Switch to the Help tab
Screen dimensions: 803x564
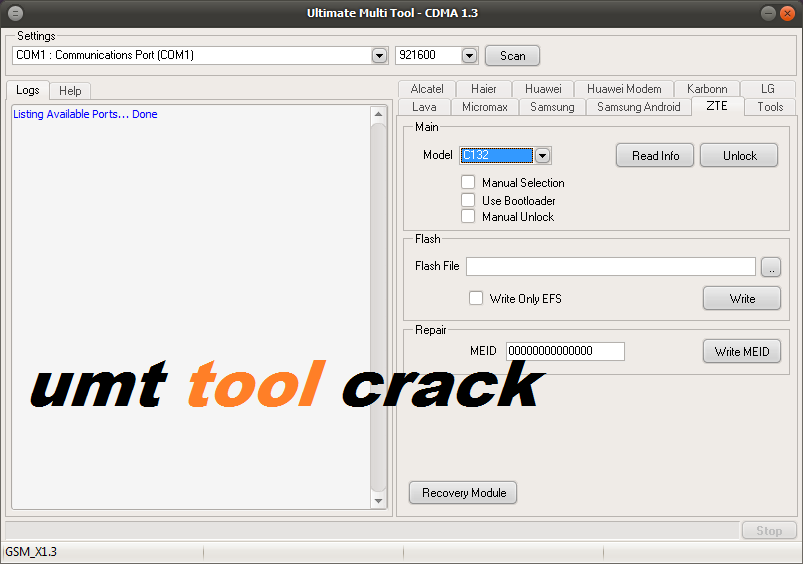click(x=70, y=91)
